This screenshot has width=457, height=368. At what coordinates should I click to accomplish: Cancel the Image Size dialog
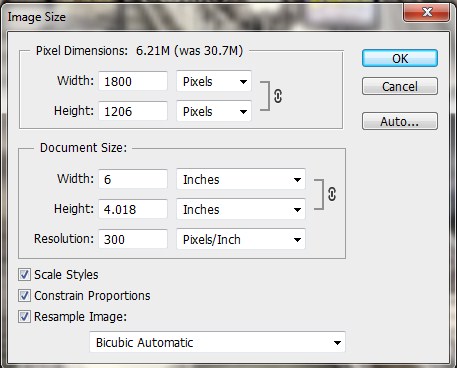400,86
